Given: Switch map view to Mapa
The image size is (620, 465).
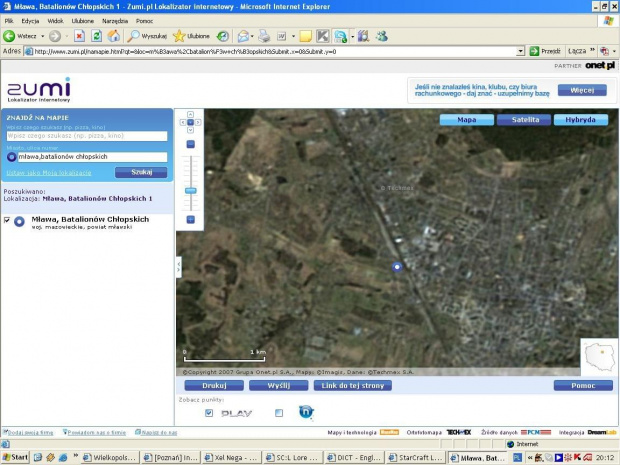Looking at the screenshot, I should point(467,119).
